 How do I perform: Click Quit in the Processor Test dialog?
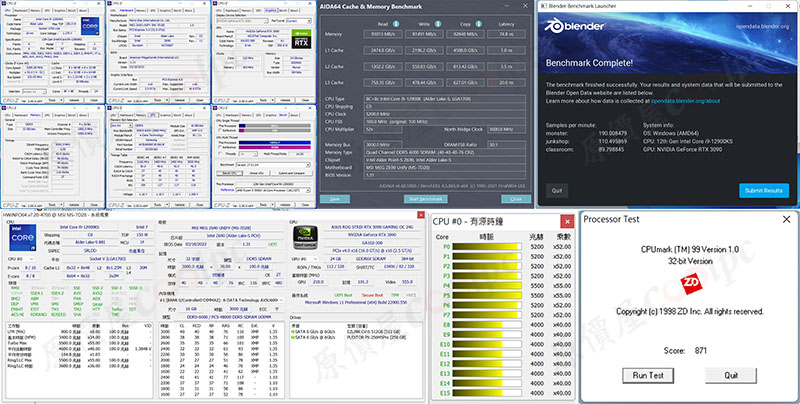(731, 375)
